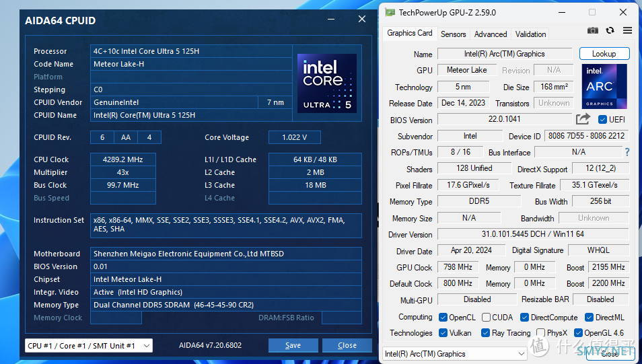Click the Die Size 168 mm² value
This screenshot has width=642, height=364.
point(554,87)
